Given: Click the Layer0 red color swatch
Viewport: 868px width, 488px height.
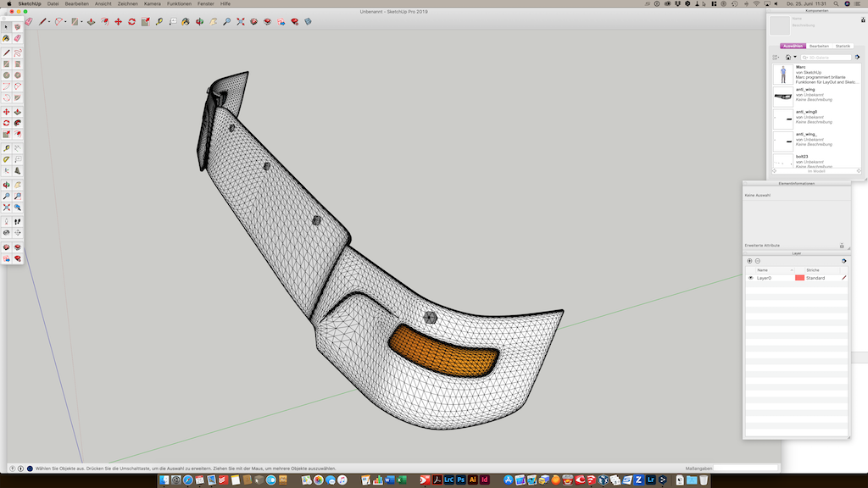Looking at the screenshot, I should [799, 278].
